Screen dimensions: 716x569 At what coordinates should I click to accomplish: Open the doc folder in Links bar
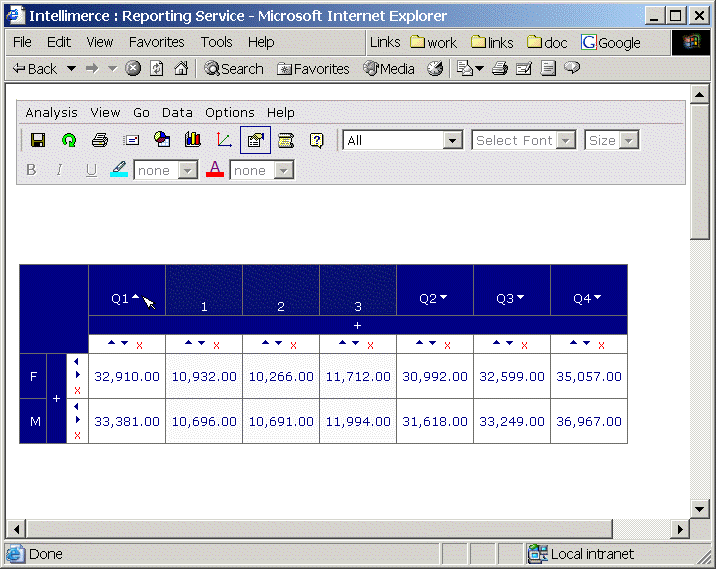547,42
